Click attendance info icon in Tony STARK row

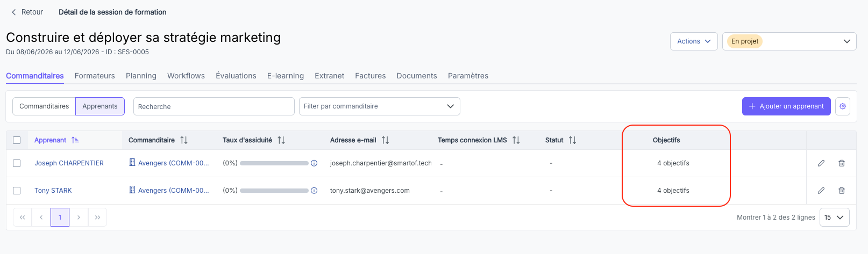click(x=314, y=191)
